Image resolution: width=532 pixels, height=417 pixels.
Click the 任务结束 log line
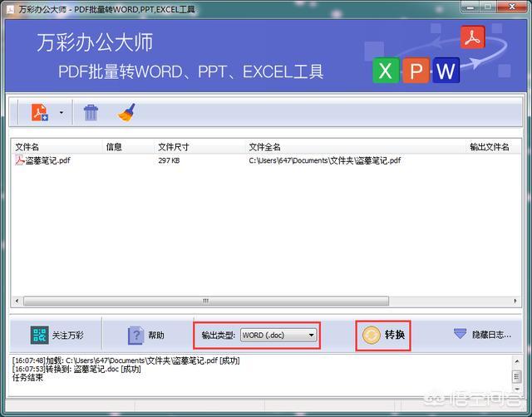[x=27, y=377]
